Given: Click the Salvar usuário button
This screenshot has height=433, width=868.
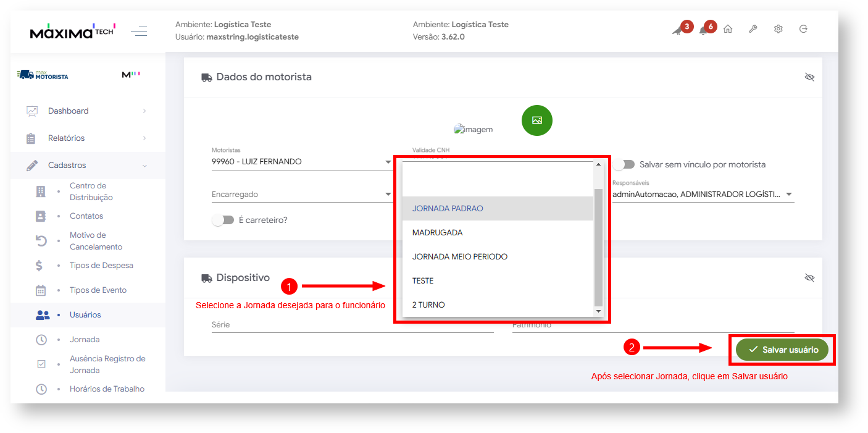Looking at the screenshot, I should coord(782,350).
